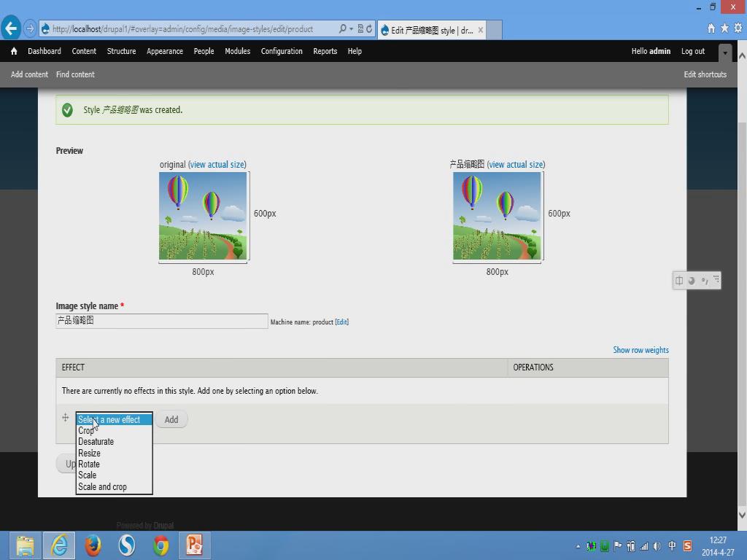Image resolution: width=747 pixels, height=560 pixels.
Task: Click the volume speaker tray icon
Action: click(x=657, y=546)
